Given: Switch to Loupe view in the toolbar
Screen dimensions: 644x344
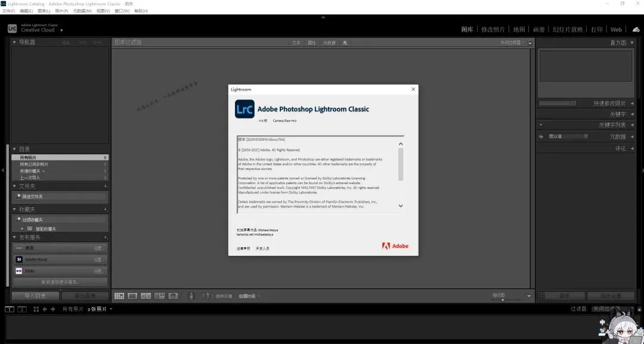Looking at the screenshot, I should point(132,296).
